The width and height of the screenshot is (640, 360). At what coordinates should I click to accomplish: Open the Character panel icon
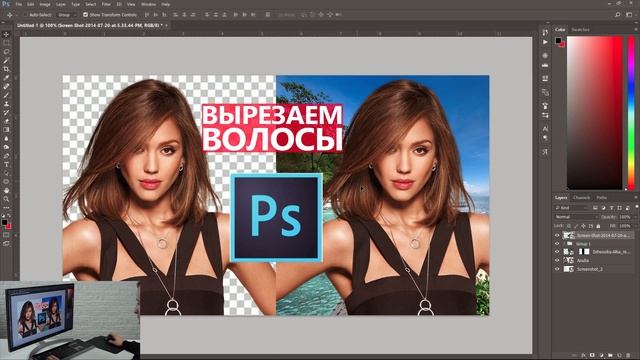click(x=545, y=128)
